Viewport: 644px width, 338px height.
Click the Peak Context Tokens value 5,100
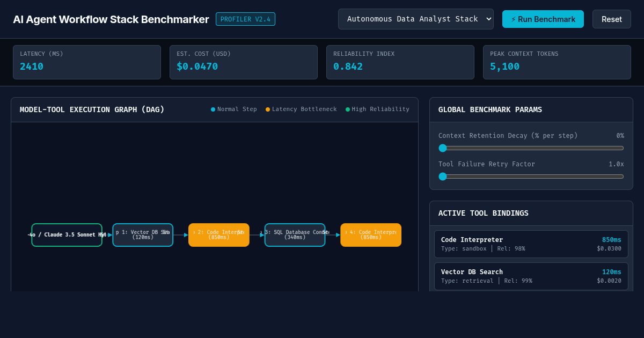(x=503, y=67)
